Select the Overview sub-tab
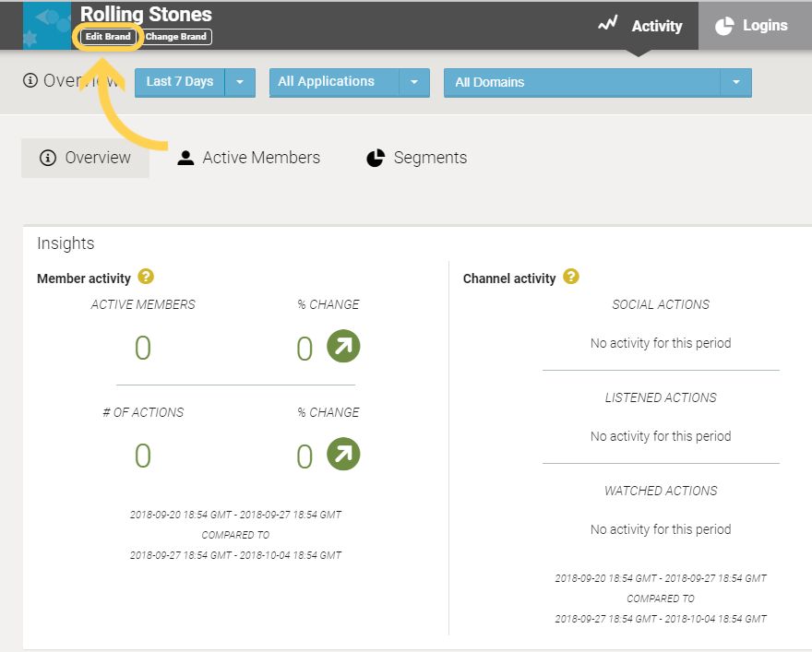 tap(86, 158)
